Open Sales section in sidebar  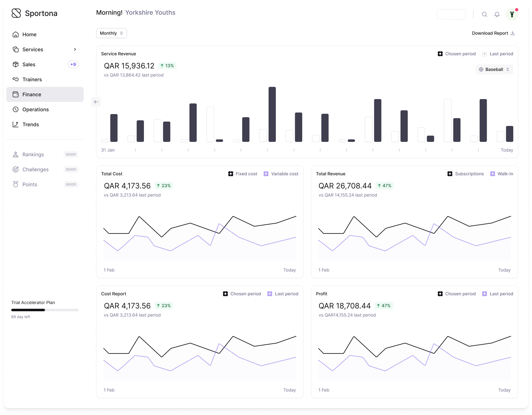(45, 64)
